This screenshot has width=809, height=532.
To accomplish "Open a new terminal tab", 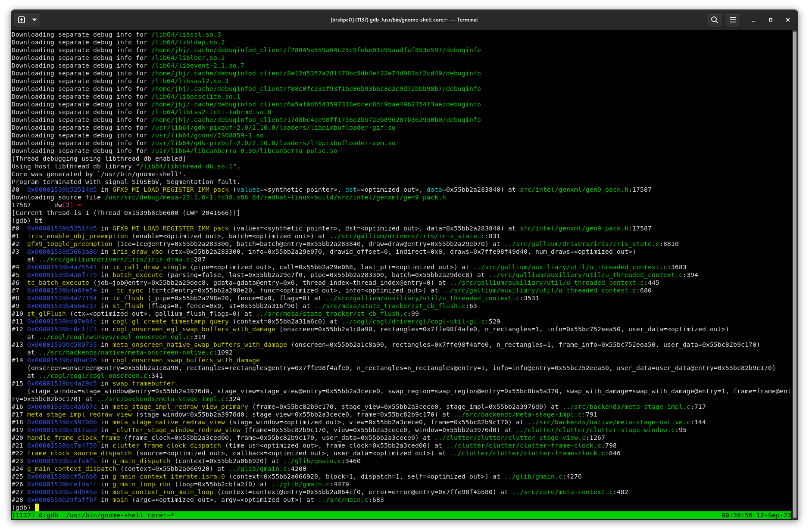I will point(22,20).
